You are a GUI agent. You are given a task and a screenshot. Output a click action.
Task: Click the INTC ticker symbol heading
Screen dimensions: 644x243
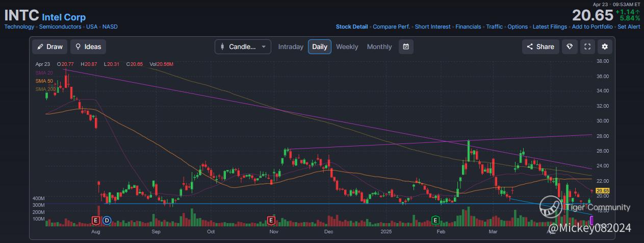click(21, 16)
